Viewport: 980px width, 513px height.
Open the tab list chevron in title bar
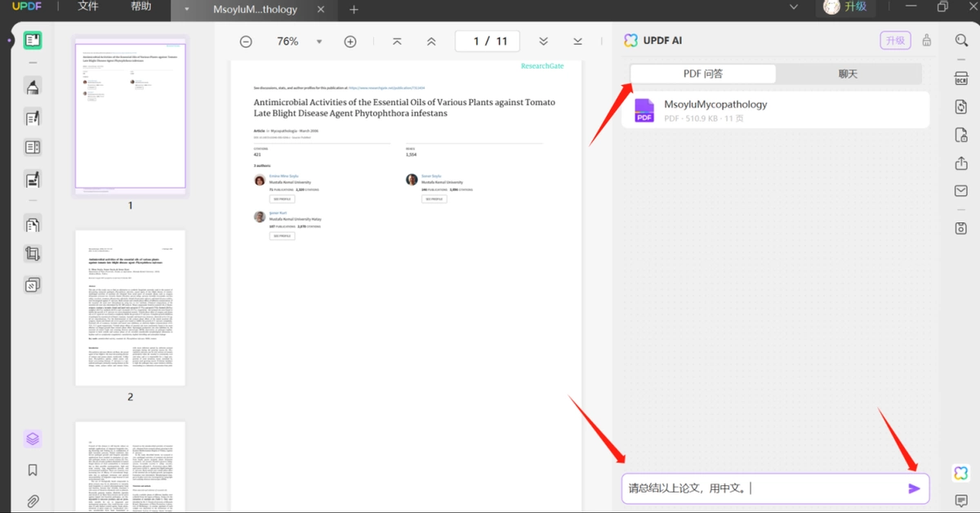[794, 7]
